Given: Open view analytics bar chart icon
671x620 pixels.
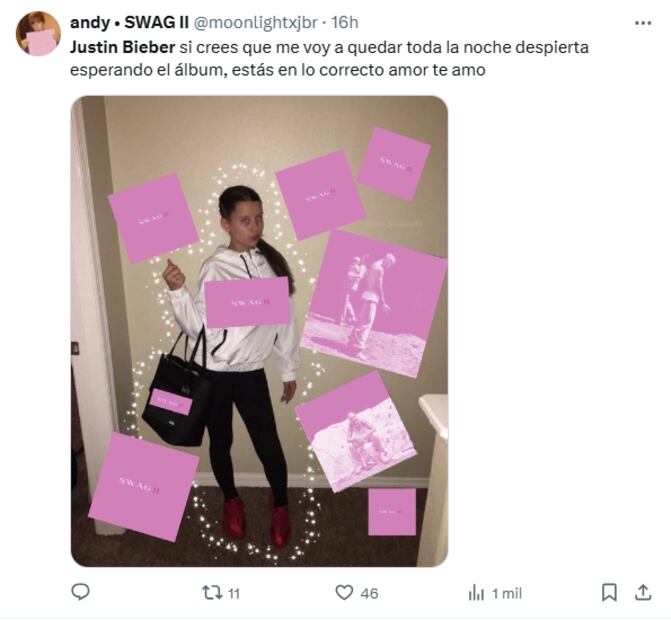Looking at the screenshot, I should [476, 593].
